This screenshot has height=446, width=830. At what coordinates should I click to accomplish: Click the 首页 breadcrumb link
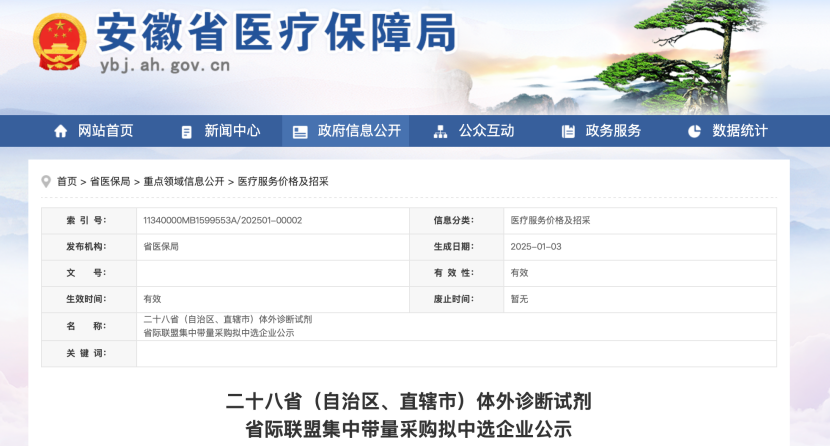point(66,181)
